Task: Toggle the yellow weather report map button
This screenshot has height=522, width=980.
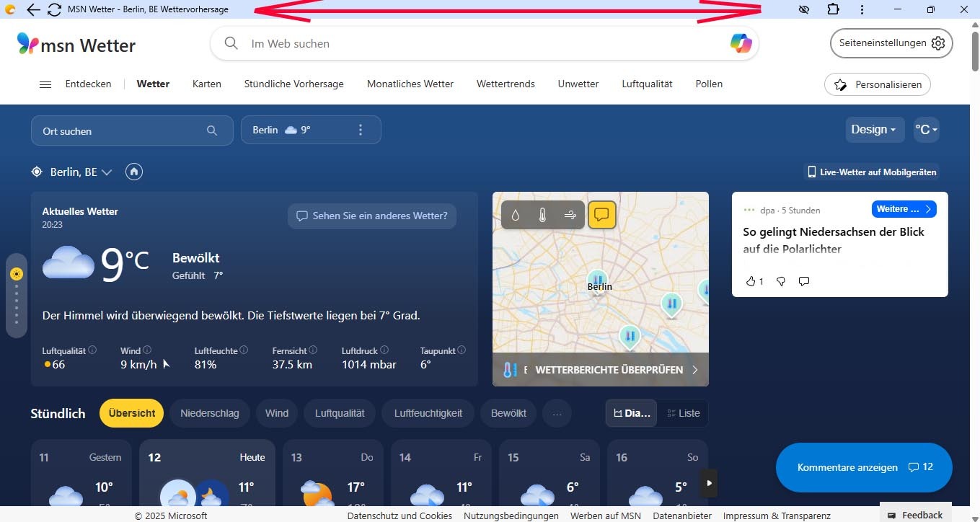Action: coord(602,215)
